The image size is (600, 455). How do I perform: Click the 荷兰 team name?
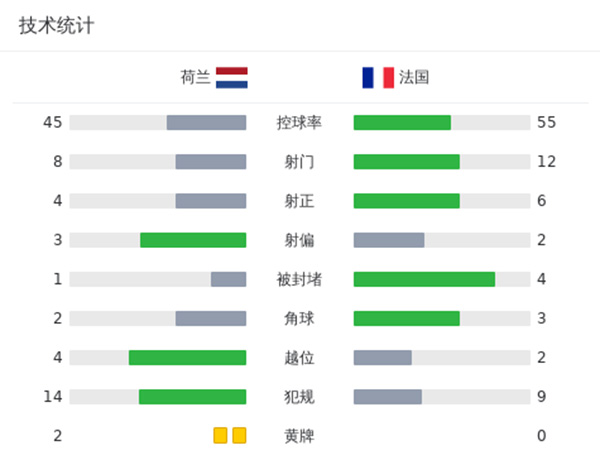pyautogui.click(x=195, y=78)
